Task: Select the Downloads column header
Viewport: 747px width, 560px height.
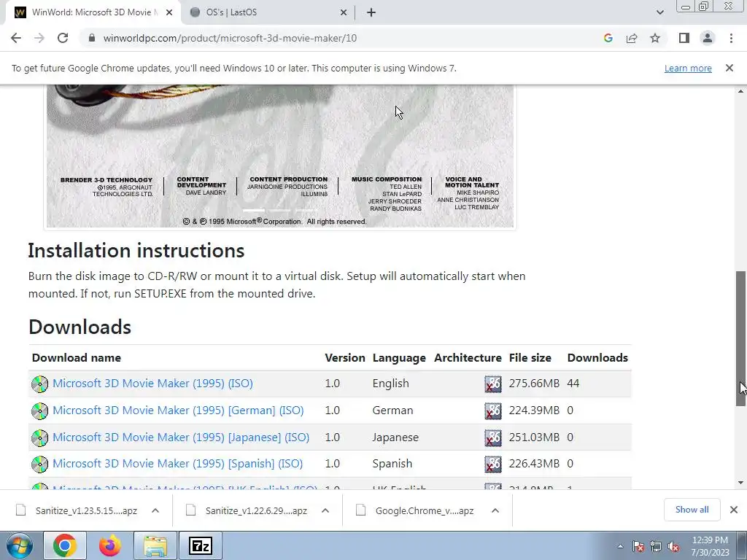Action: (x=597, y=357)
